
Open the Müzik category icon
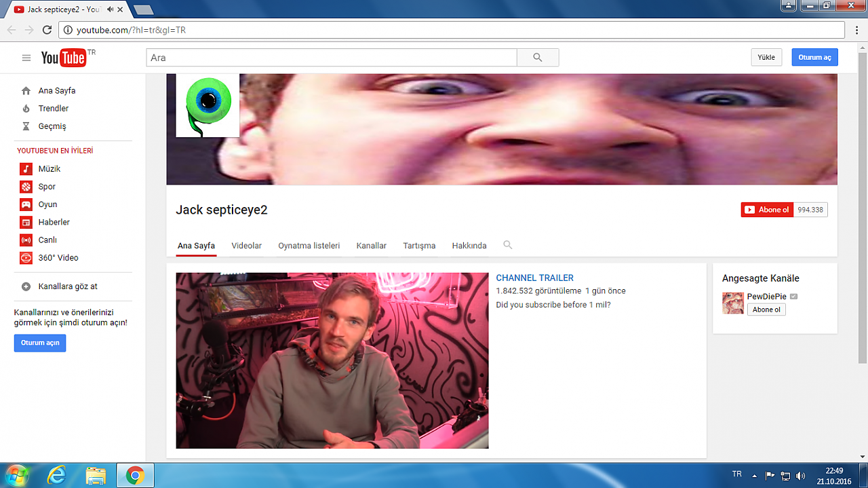(x=26, y=169)
